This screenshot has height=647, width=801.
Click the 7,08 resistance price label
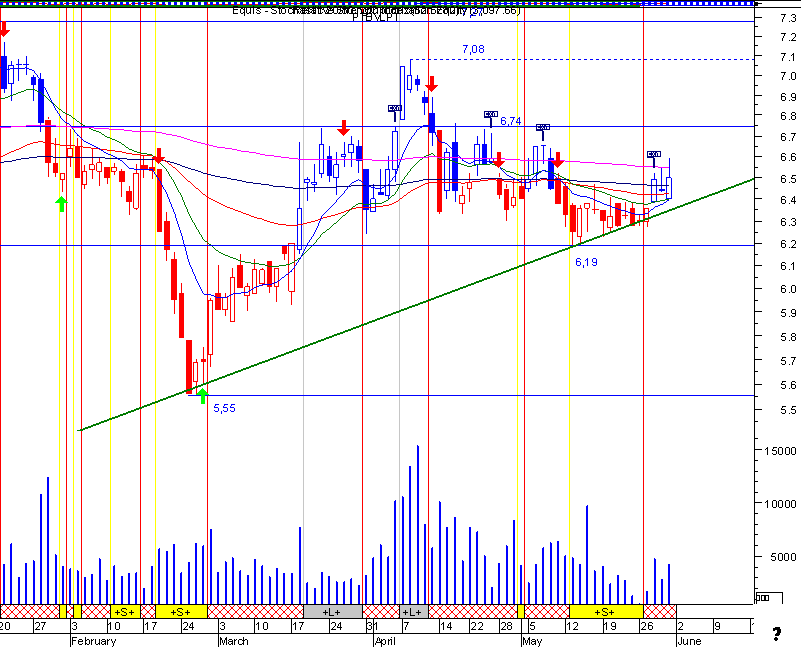[x=473, y=50]
